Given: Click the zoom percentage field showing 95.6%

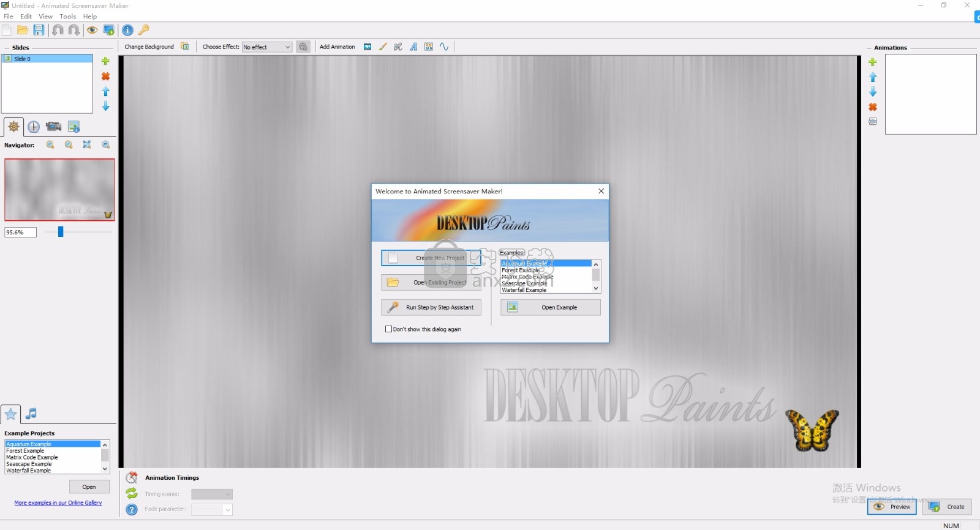Looking at the screenshot, I should click(20, 233).
